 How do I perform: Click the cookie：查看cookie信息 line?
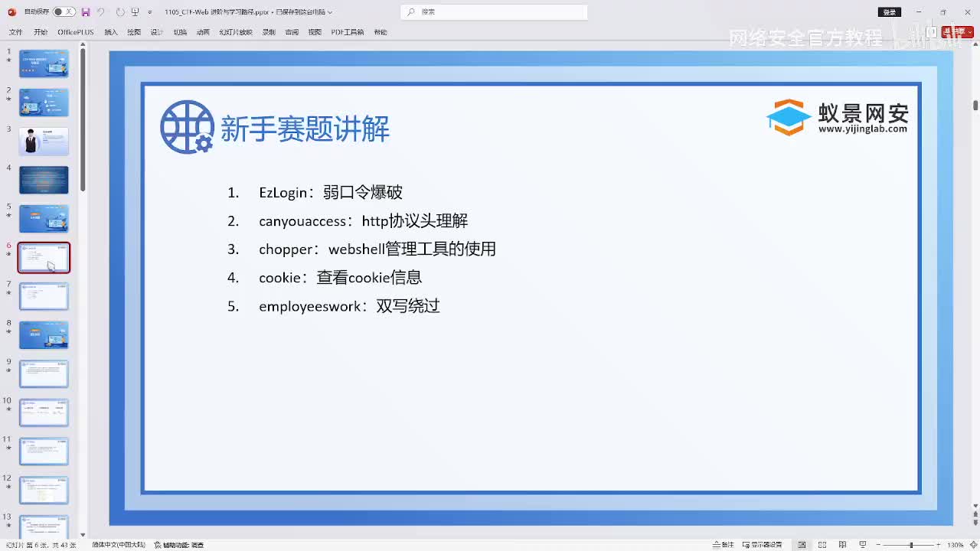tap(340, 278)
